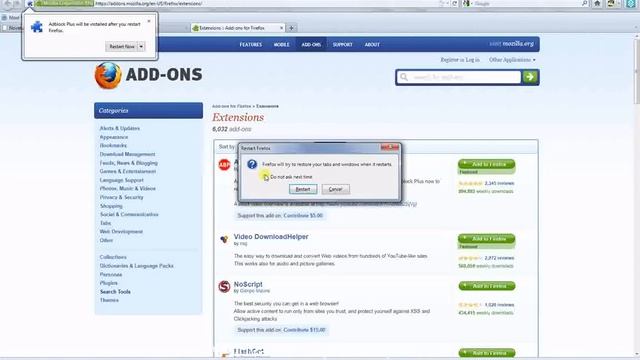Open the Privacy & Security category
This screenshot has height=360, width=640.
(121, 197)
